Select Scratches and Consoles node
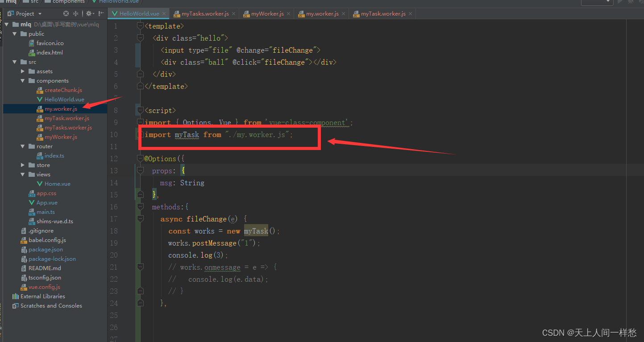The height and width of the screenshot is (342, 644). click(x=47, y=306)
